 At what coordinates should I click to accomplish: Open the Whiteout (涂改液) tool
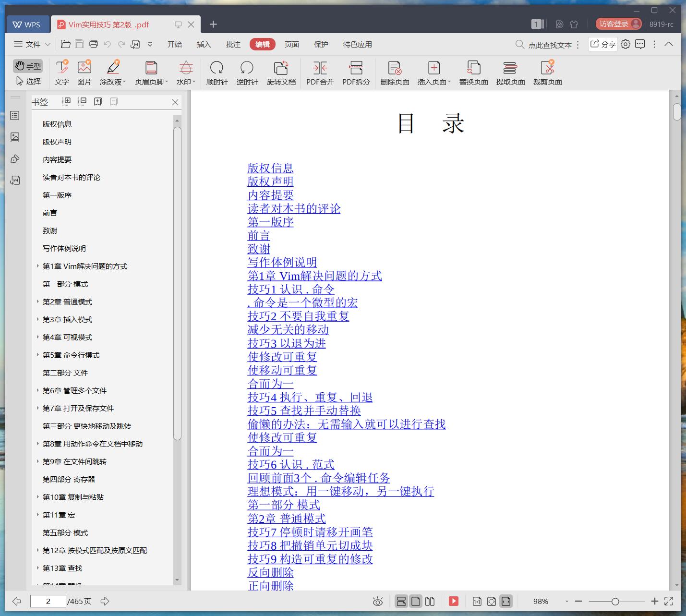113,73
